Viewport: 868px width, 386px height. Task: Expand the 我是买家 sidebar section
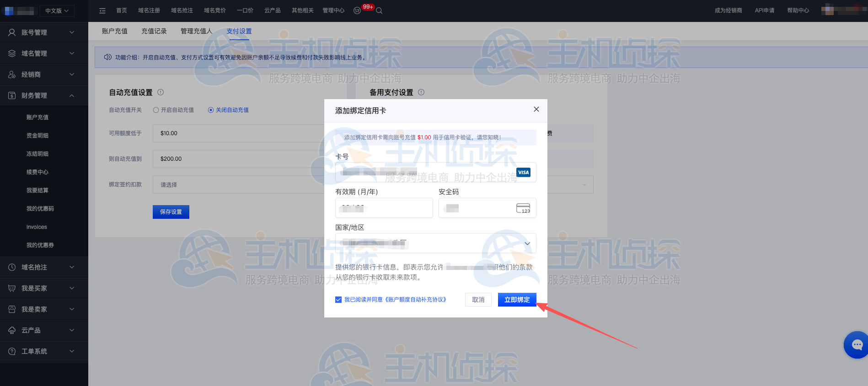(x=72, y=288)
